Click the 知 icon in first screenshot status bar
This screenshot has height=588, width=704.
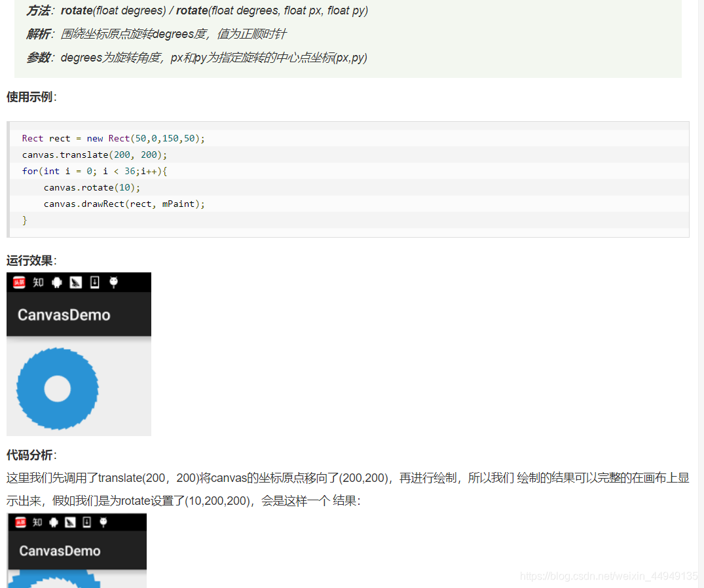pyautogui.click(x=38, y=282)
